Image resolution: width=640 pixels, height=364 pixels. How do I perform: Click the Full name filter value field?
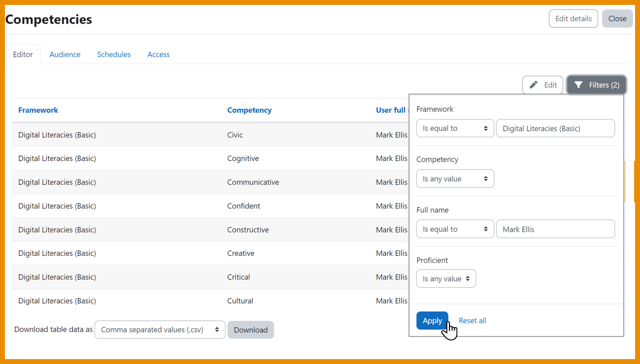click(x=555, y=229)
